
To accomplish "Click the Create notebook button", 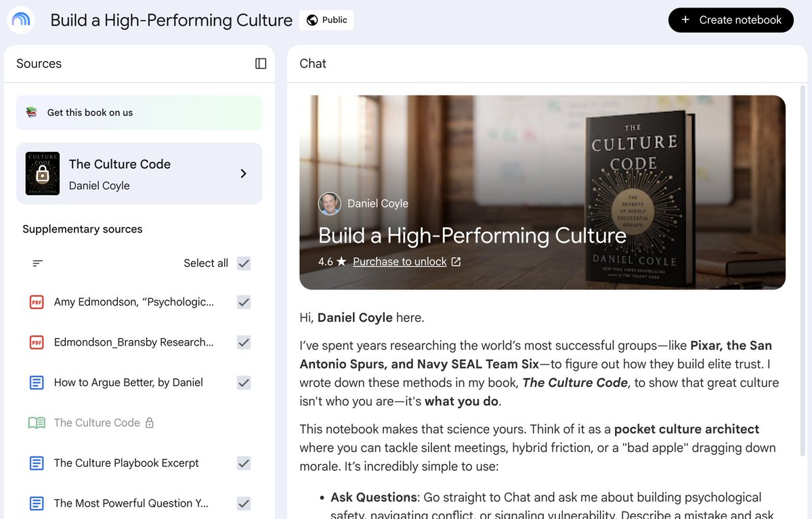I will coord(731,20).
